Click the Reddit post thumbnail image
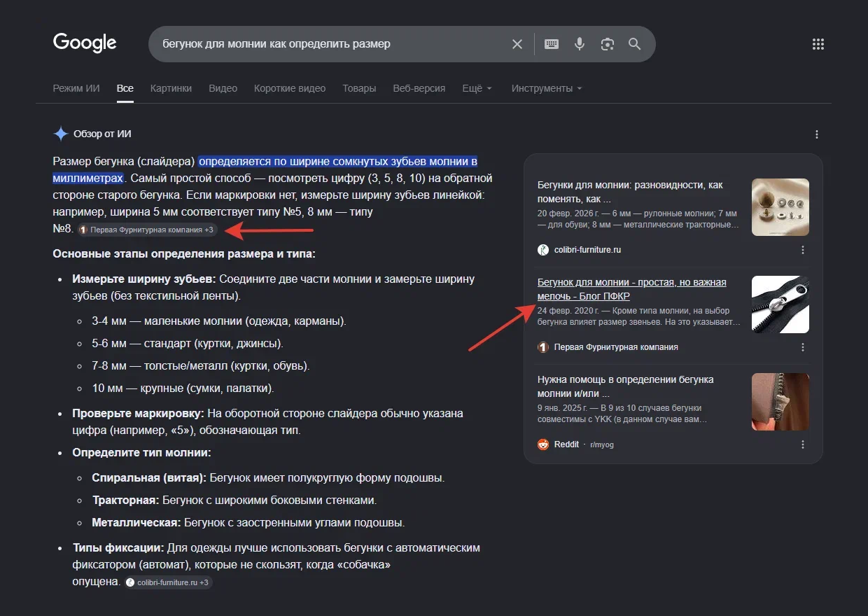 (x=780, y=402)
